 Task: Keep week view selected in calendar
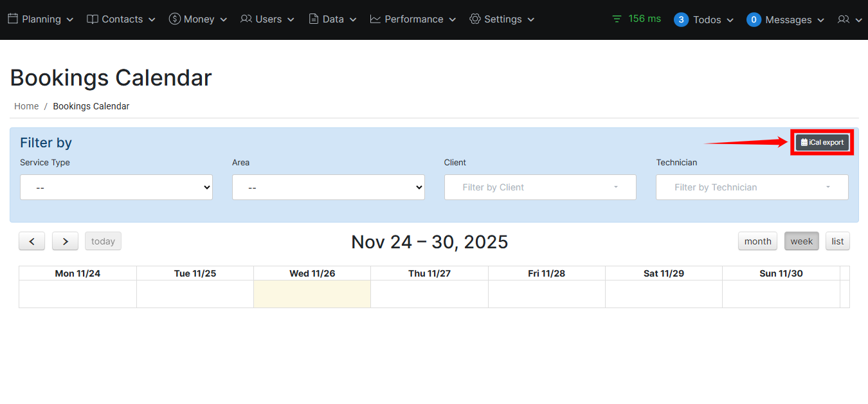click(x=801, y=241)
